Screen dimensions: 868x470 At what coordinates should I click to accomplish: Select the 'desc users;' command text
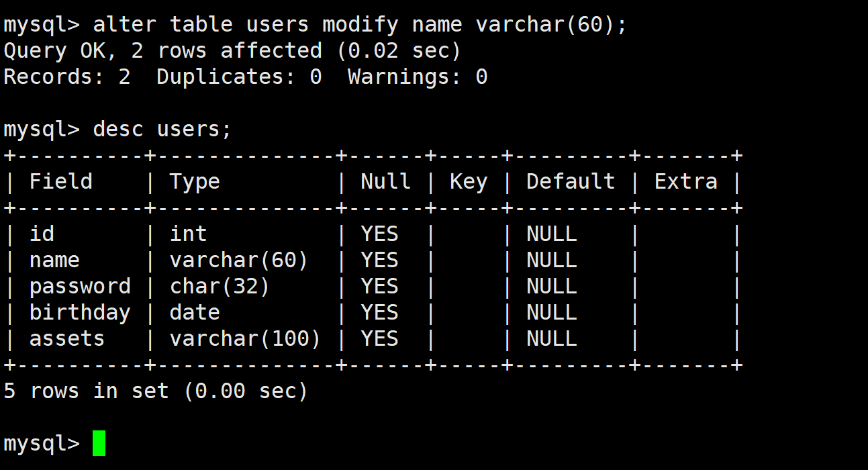point(162,129)
